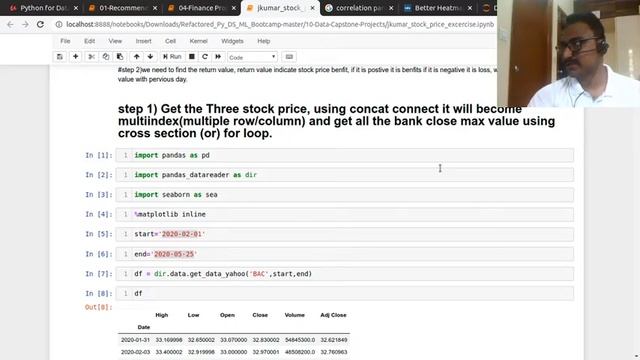
Task: Open the command palette keyboard icon
Action: click(x=289, y=57)
